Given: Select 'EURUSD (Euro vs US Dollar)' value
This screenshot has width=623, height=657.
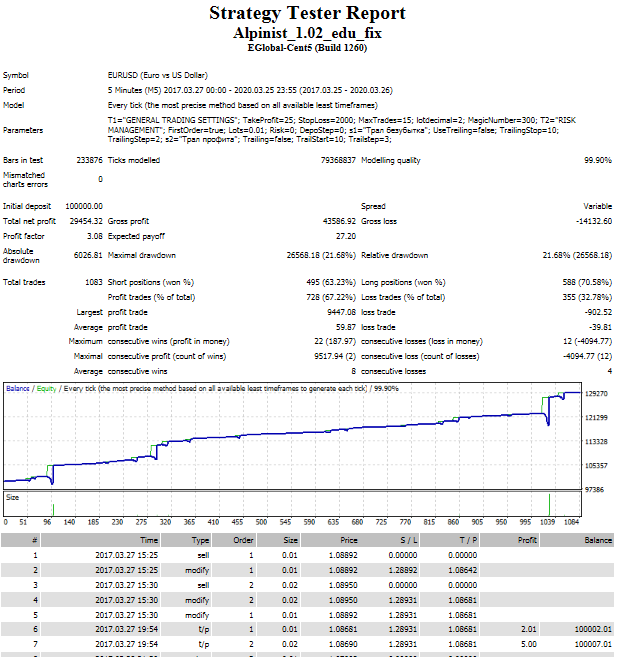Looking at the screenshot, I should click(158, 75).
